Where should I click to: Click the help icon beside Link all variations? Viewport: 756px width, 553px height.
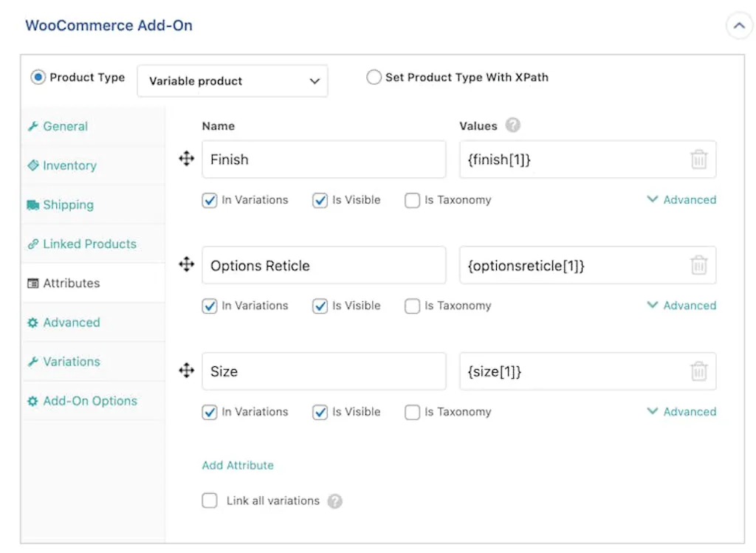[334, 501]
